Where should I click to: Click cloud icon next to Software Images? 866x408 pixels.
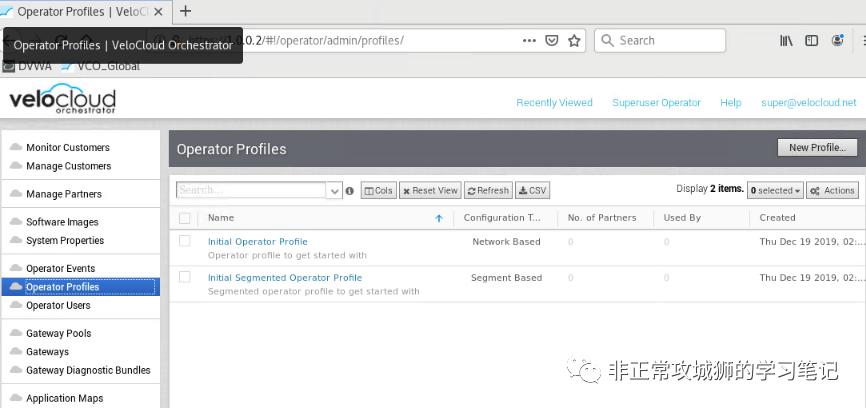click(17, 221)
